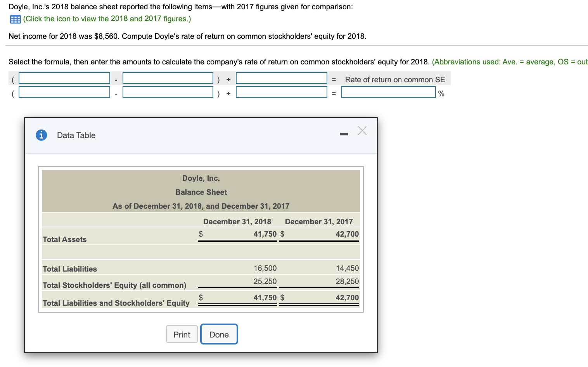Click the Total Assets row label

point(65,239)
